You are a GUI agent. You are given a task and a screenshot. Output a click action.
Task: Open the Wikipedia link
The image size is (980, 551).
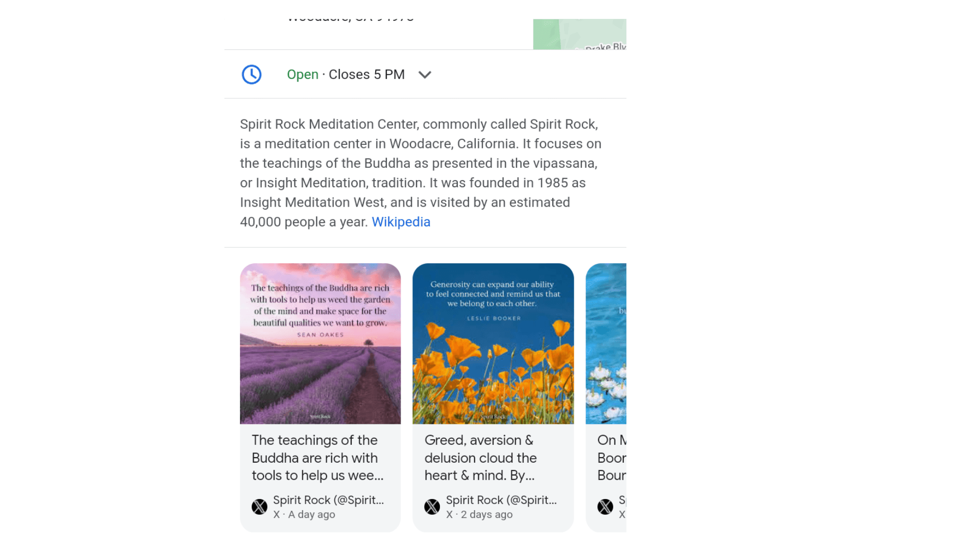401,222
